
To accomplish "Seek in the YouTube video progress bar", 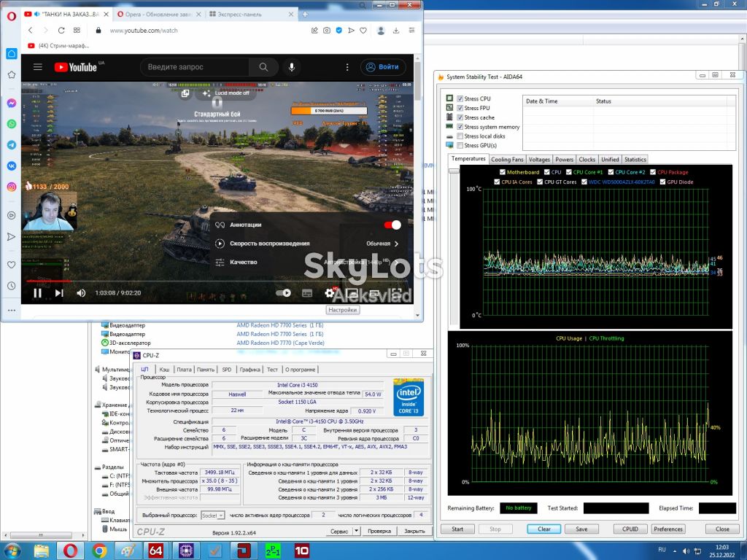I will (x=217, y=281).
